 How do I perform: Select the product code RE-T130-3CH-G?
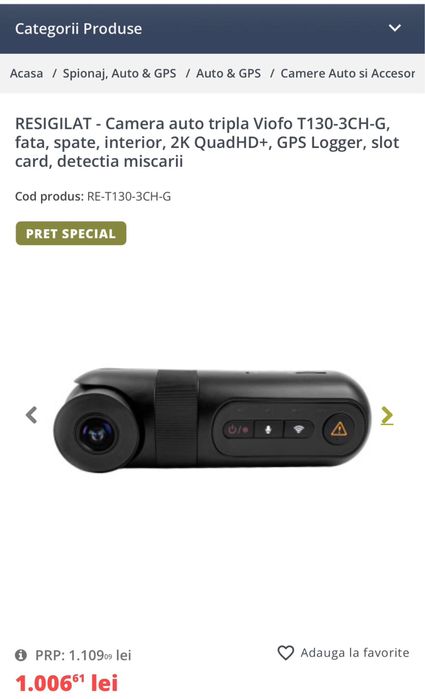[x=129, y=197]
